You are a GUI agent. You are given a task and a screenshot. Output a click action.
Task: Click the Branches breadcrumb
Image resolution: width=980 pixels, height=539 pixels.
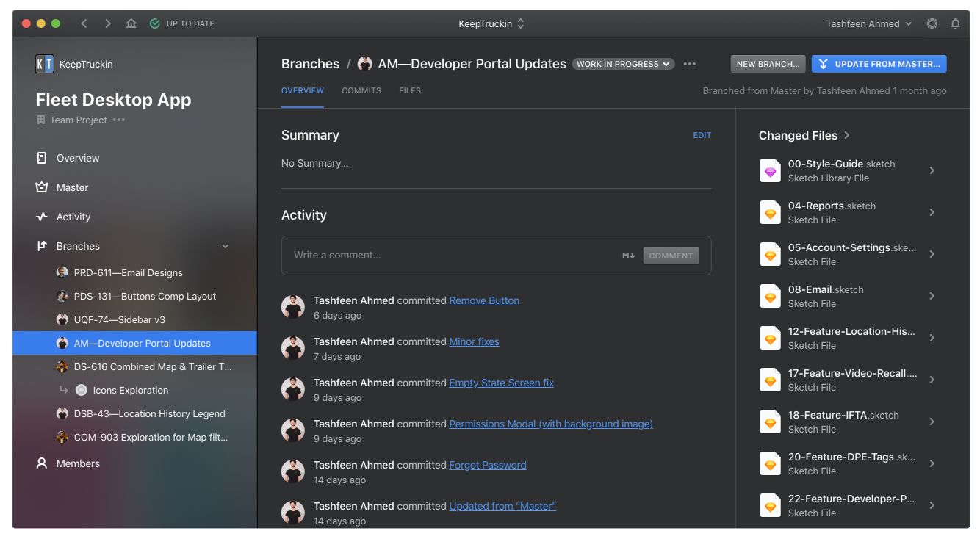(310, 64)
